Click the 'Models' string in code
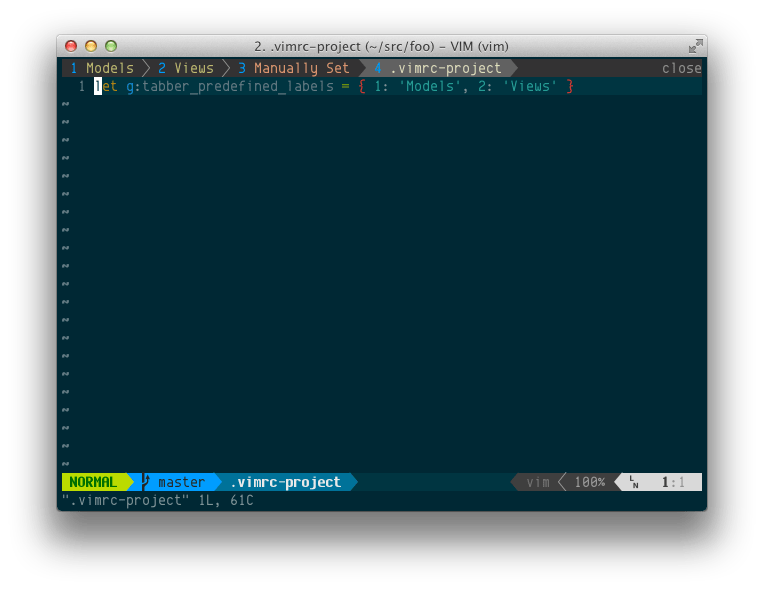This screenshot has width=764, height=590. click(x=430, y=86)
